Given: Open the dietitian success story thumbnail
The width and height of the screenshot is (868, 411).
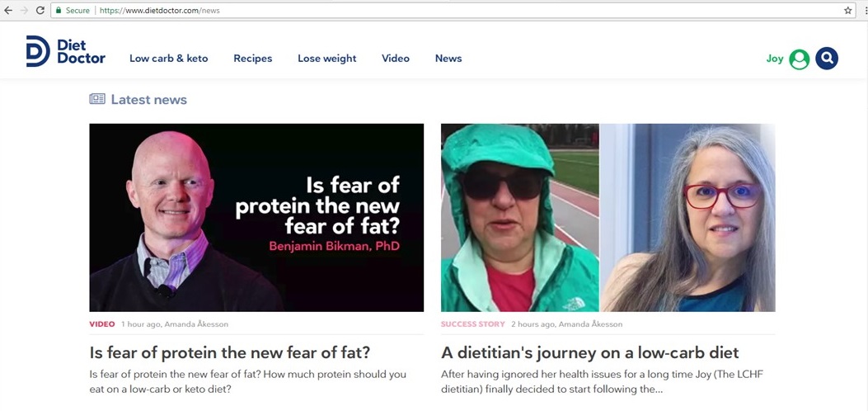Looking at the screenshot, I should tap(608, 217).
